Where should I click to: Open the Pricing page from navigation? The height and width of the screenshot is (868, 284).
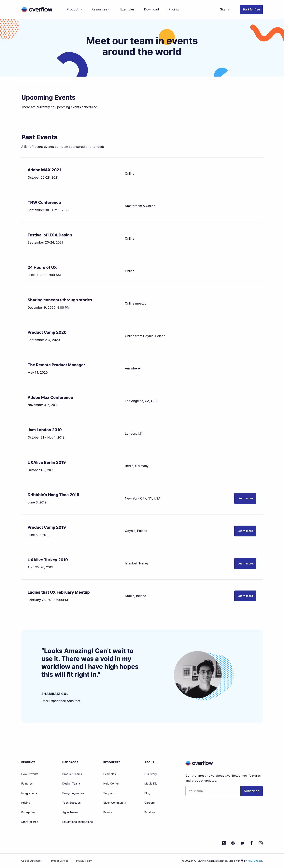pyautogui.click(x=173, y=9)
